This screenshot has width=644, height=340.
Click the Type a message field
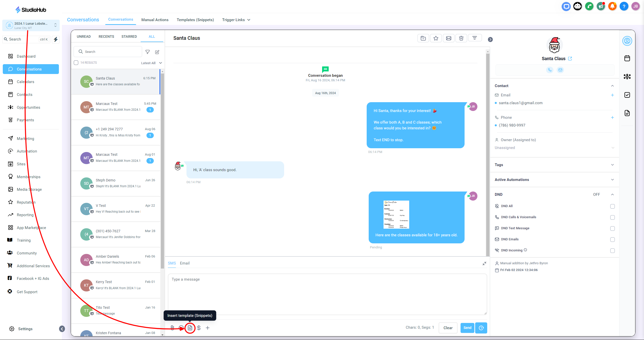327,294
